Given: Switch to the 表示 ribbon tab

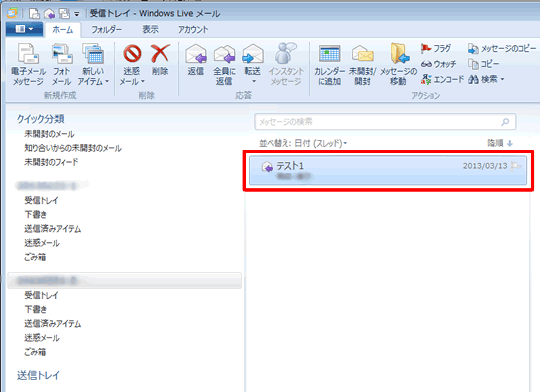Looking at the screenshot, I should tap(150, 30).
